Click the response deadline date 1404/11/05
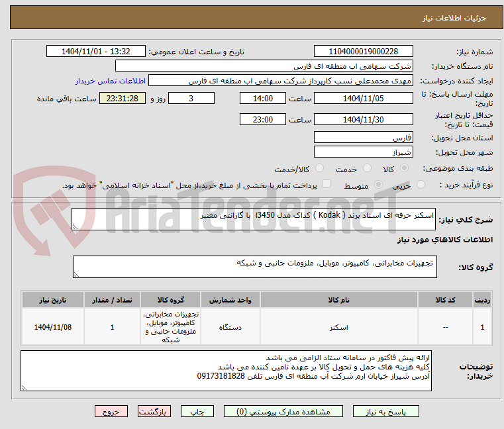 click(x=363, y=99)
